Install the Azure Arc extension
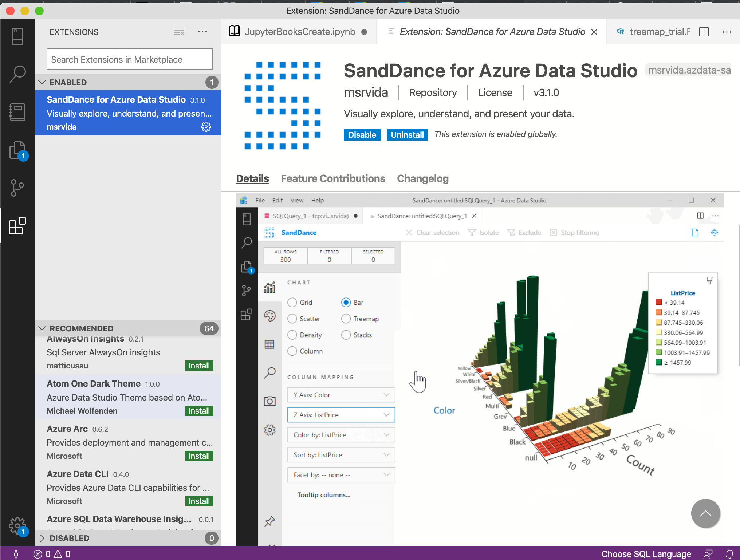740x560 pixels. (199, 456)
